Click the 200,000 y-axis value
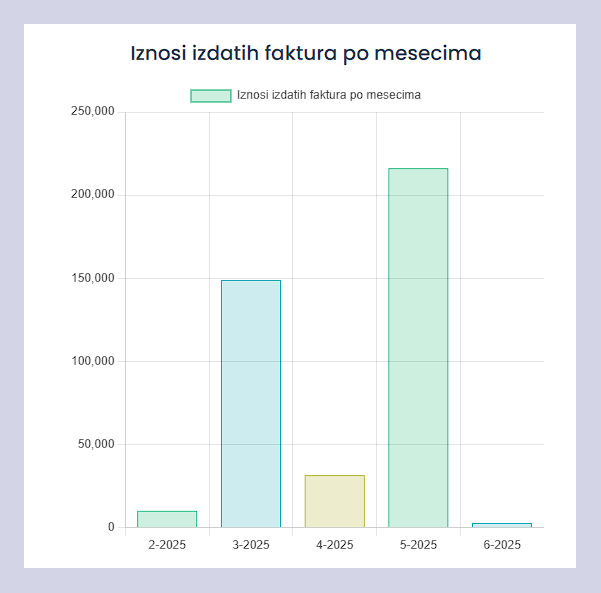The height and width of the screenshot is (593, 601). [x=93, y=195]
